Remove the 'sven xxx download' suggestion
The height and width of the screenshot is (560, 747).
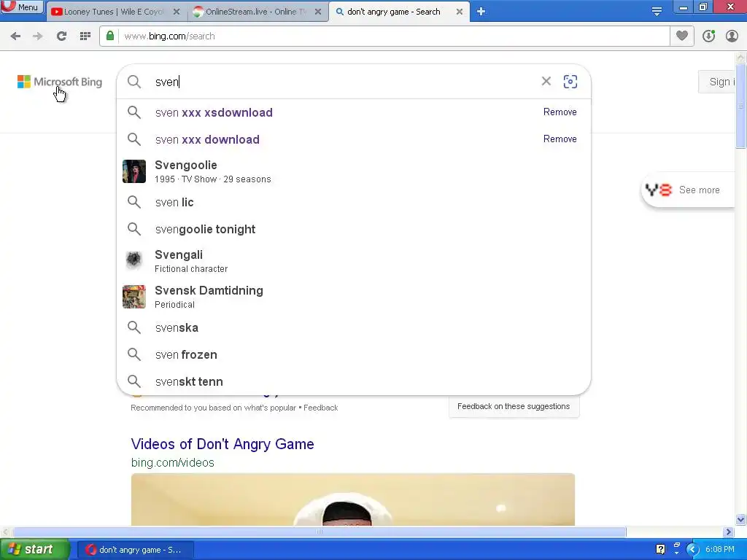(560, 139)
